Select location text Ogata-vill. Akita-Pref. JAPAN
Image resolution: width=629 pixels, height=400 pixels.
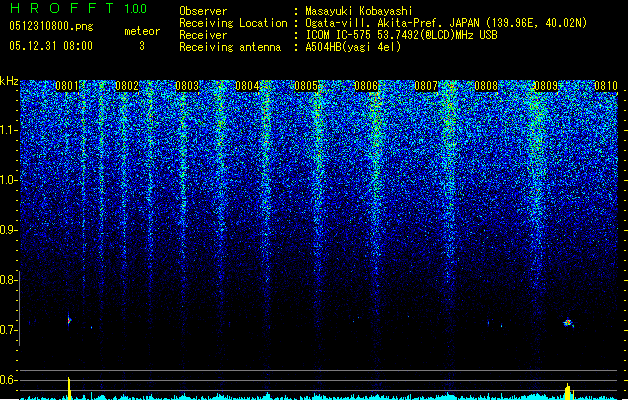pyautogui.click(x=392, y=23)
